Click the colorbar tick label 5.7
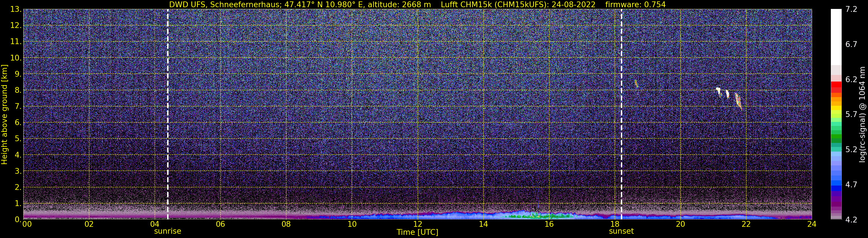868x238 pixels. [851, 115]
